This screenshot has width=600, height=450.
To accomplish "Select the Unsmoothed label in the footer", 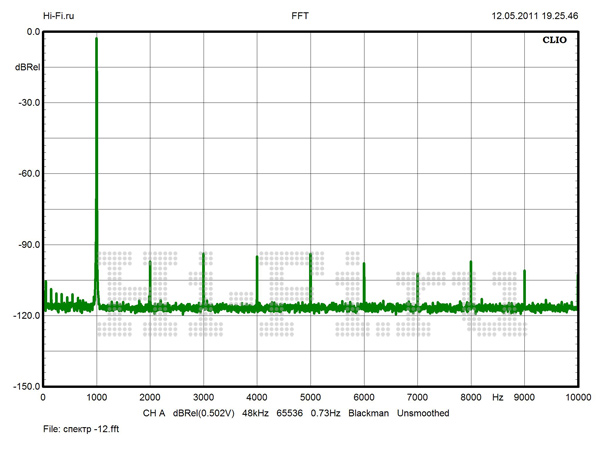I will pos(423,412).
